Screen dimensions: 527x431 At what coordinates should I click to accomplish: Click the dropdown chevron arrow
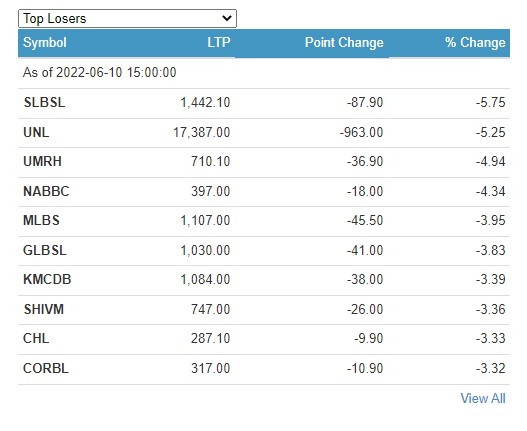pyautogui.click(x=227, y=18)
